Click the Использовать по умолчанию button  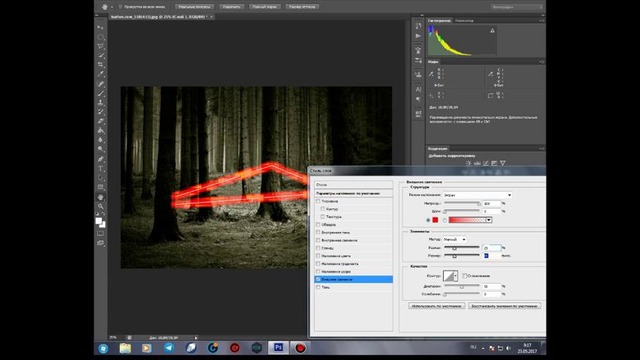pyautogui.click(x=436, y=306)
